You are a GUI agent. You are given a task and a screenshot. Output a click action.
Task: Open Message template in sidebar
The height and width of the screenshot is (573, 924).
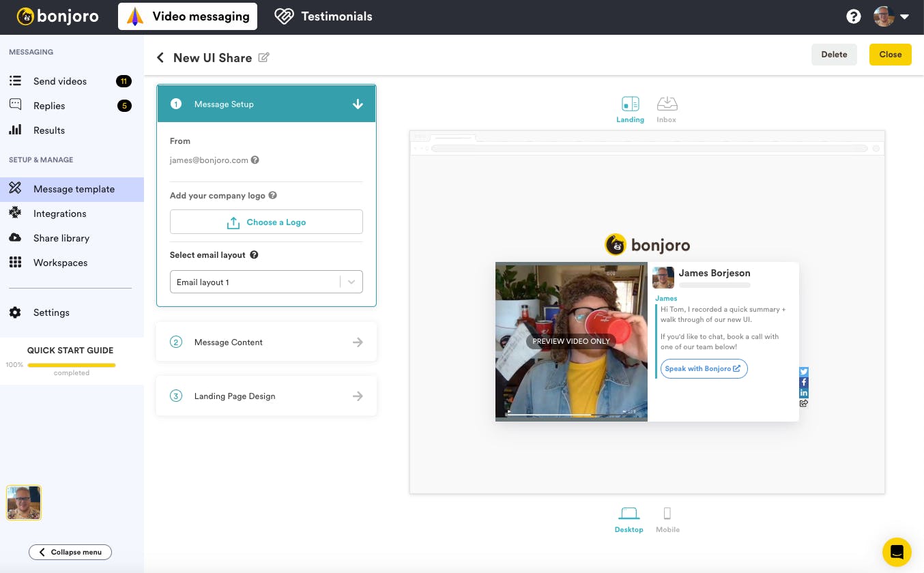[72, 189]
